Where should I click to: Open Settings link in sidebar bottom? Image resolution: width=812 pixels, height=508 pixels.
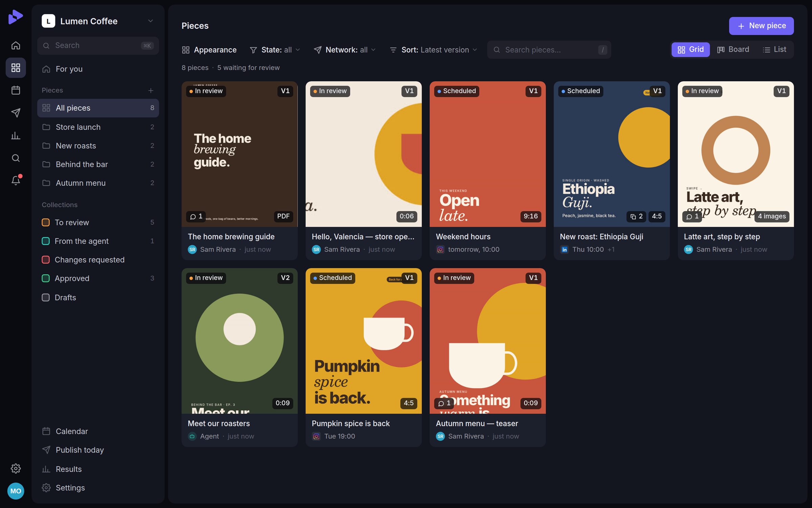click(98, 488)
